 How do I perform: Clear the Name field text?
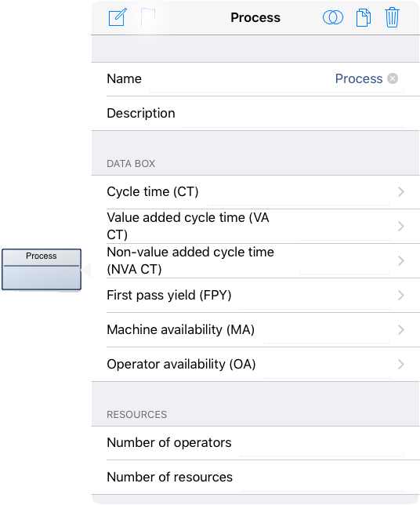coord(393,78)
